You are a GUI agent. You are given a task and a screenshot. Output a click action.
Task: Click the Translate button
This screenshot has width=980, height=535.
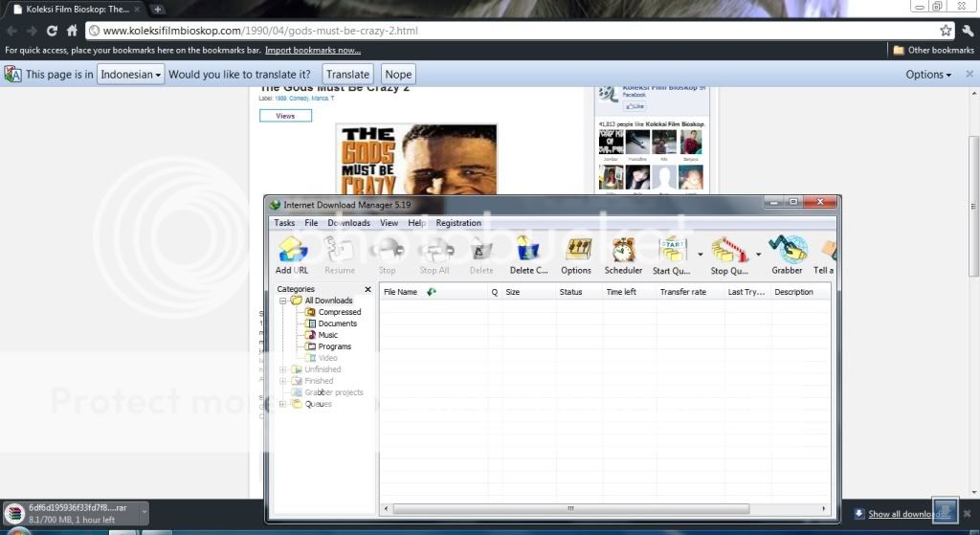click(347, 75)
